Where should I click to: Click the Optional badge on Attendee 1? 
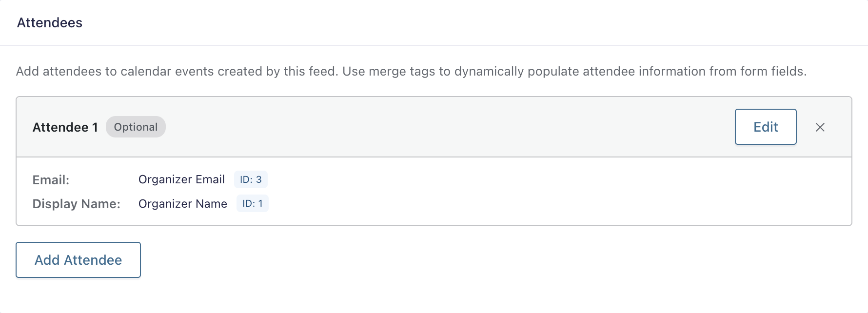pos(136,127)
